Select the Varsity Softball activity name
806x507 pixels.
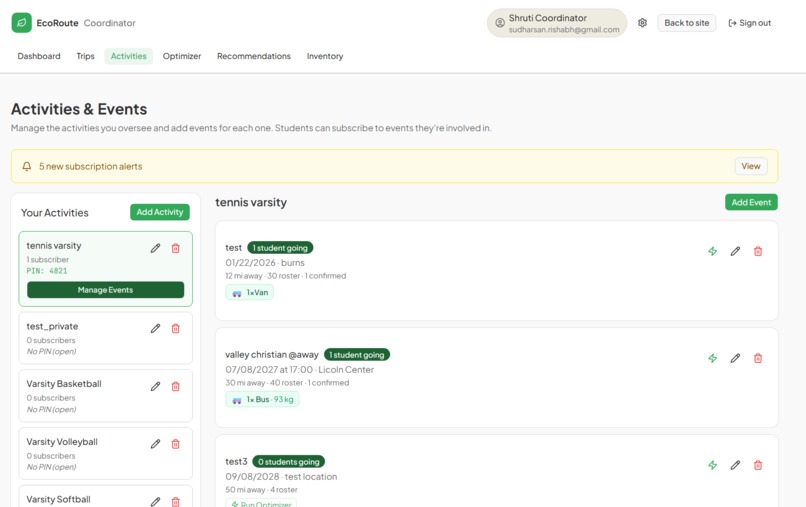58,499
